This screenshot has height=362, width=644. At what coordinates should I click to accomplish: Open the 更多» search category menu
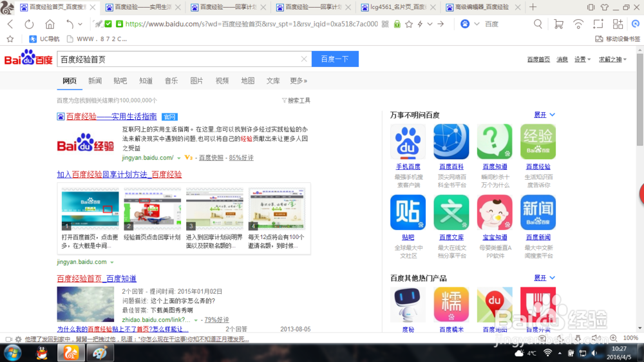[x=299, y=81]
